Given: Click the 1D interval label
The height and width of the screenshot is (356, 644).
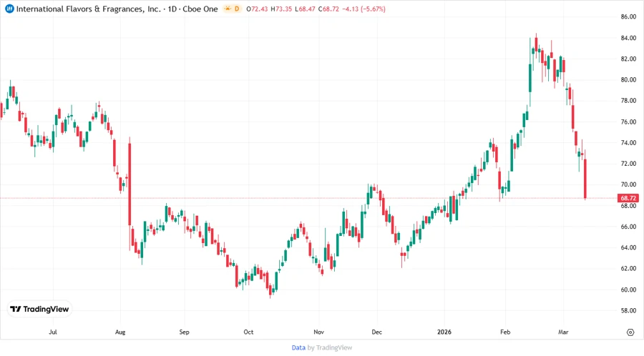Looking at the screenshot, I should 172,9.
